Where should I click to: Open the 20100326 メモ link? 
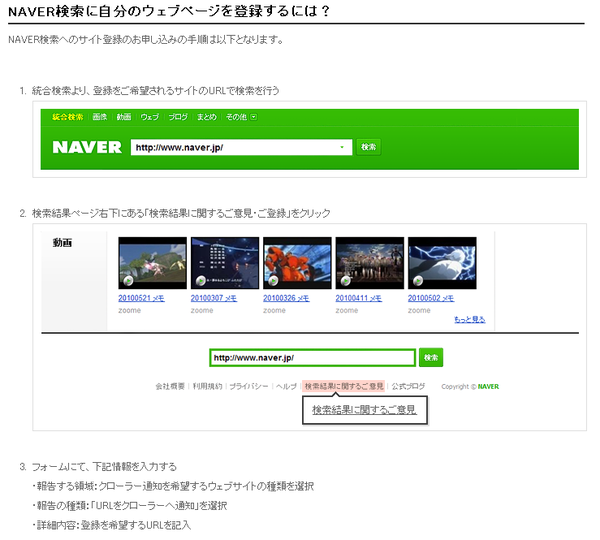[286, 298]
